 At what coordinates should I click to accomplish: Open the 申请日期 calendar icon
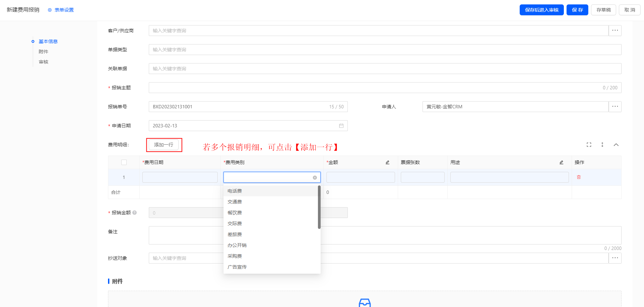341,126
